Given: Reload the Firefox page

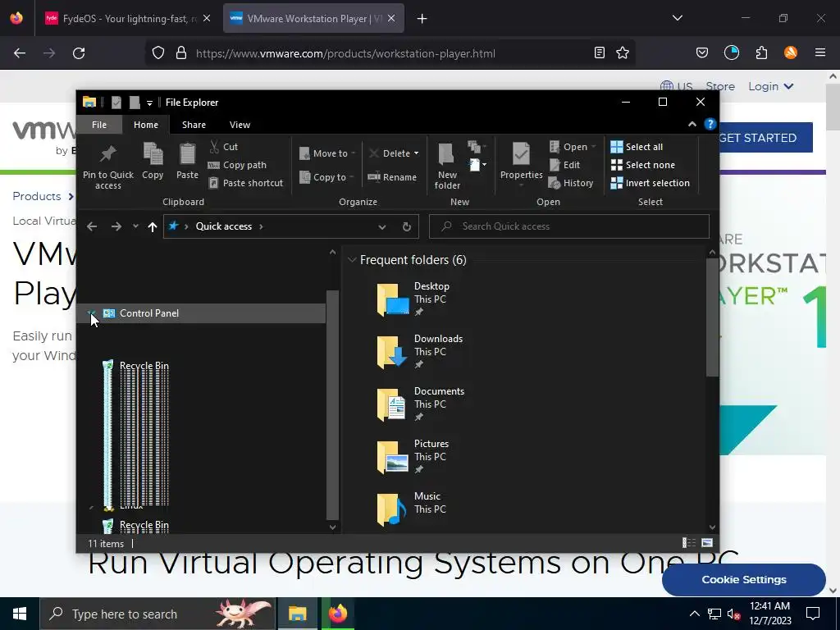Looking at the screenshot, I should (79, 53).
